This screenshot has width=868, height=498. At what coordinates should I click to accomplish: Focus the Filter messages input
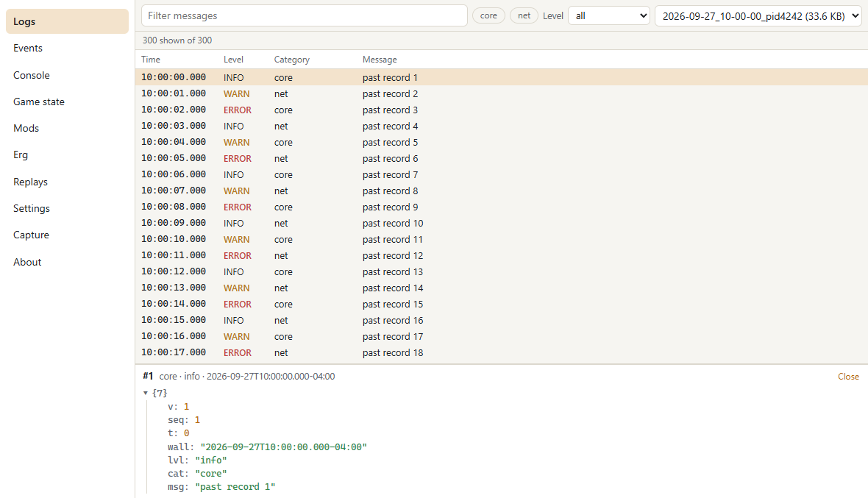[304, 15]
